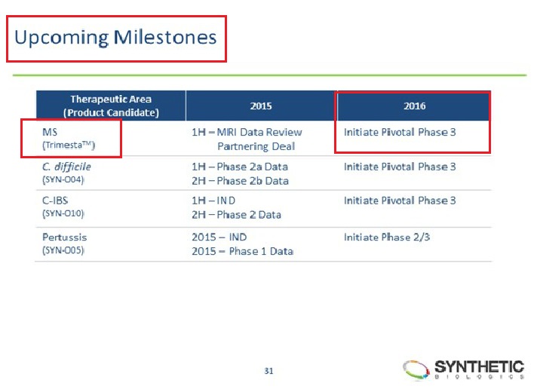The width and height of the screenshot is (537, 392).
Task: Select the Upcoming Milestones slide title
Action: click(115, 38)
